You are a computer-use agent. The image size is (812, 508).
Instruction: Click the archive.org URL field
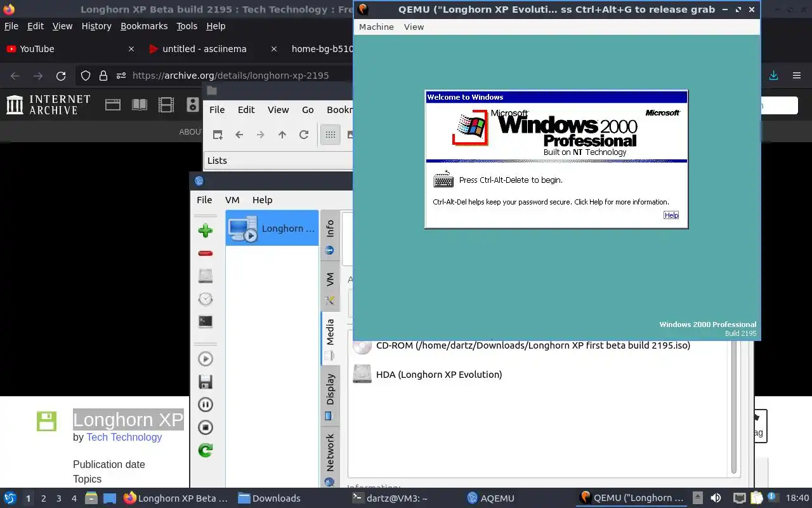point(231,76)
